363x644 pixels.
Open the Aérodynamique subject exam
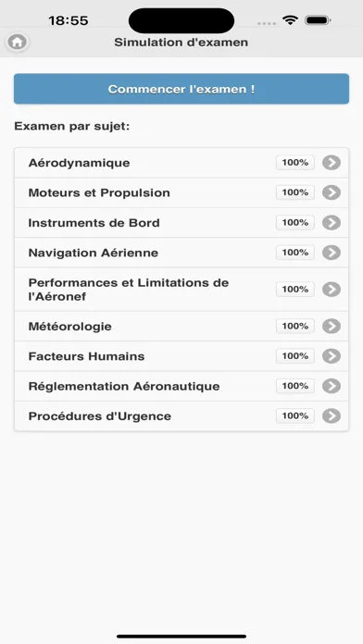tap(181, 163)
